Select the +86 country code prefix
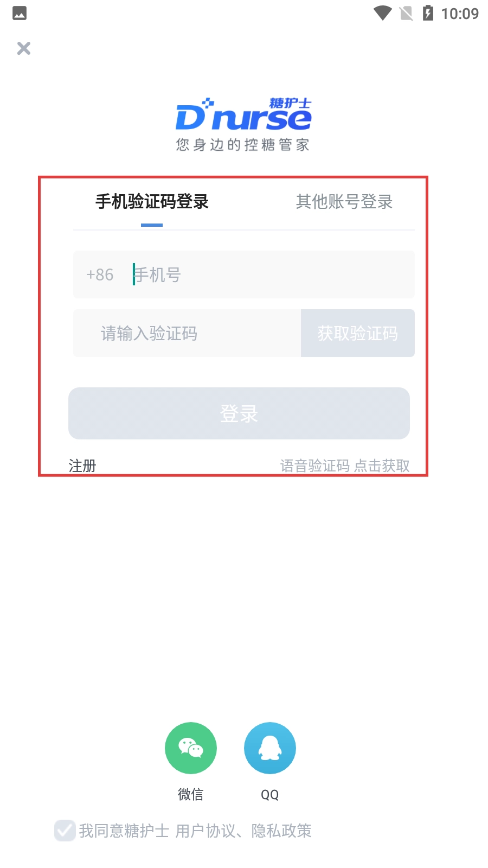Image resolution: width=488 pixels, height=868 pixels. tap(100, 275)
